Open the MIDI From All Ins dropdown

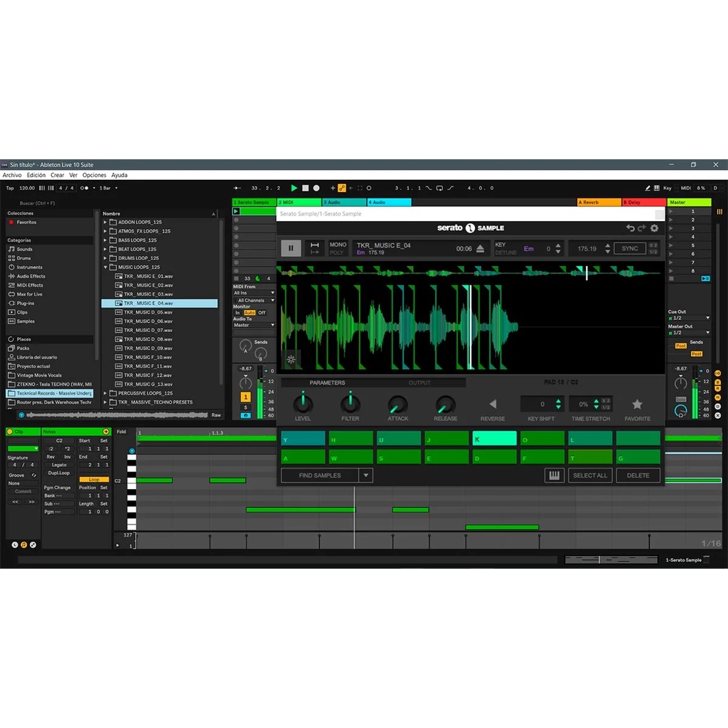[x=254, y=293]
